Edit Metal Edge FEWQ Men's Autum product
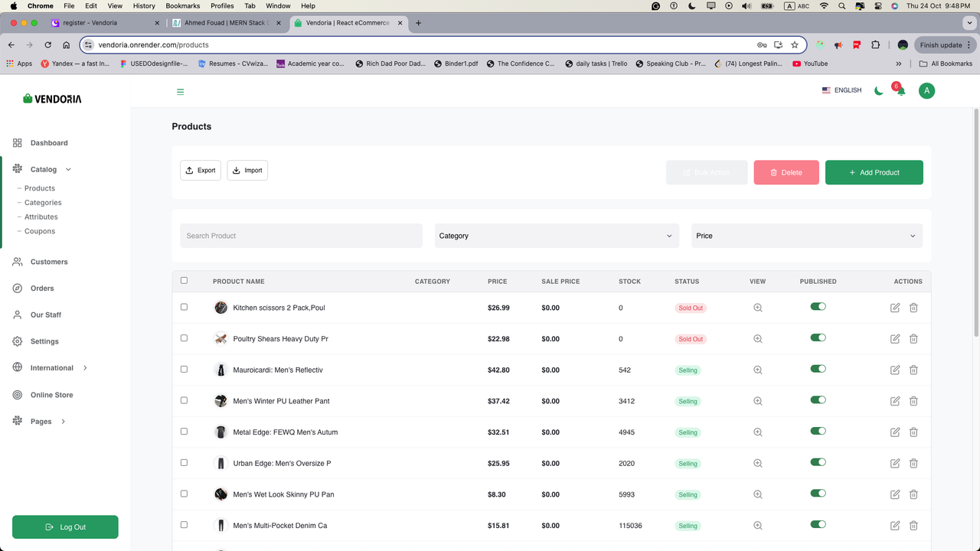 click(x=895, y=432)
